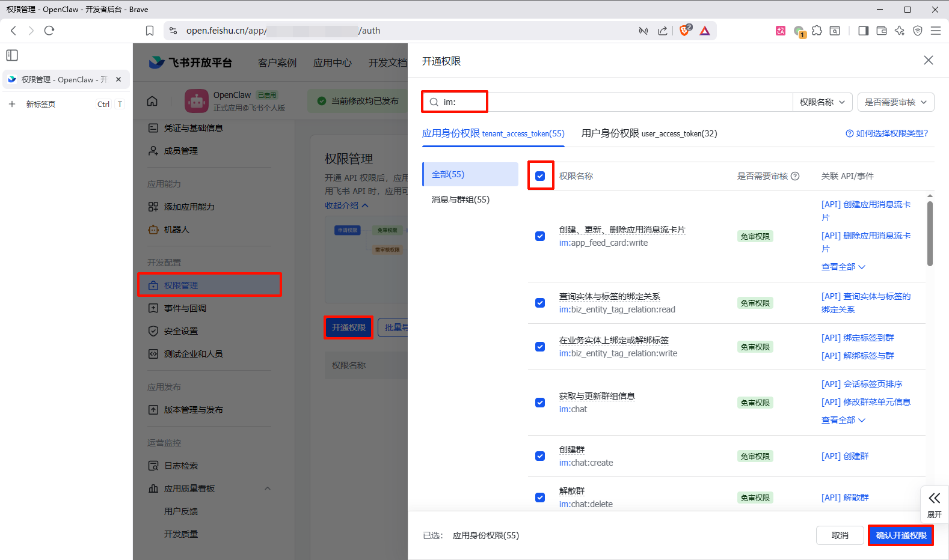The height and width of the screenshot is (560, 949).
Task: Switch to 用户身份权限 user_access_token tab
Action: 649,133
